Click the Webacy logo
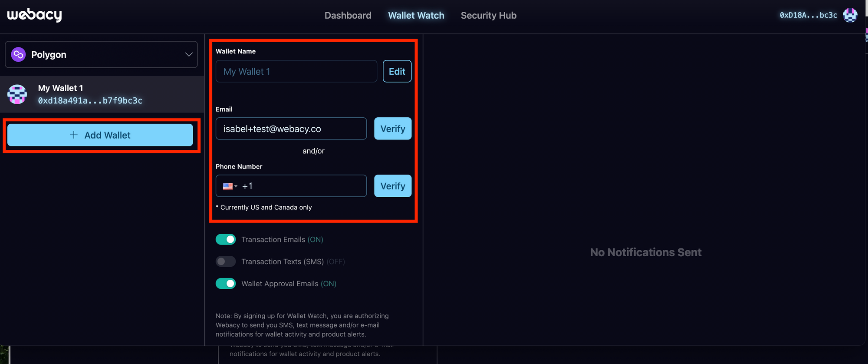Viewport: 868px width, 364px height. (x=35, y=15)
